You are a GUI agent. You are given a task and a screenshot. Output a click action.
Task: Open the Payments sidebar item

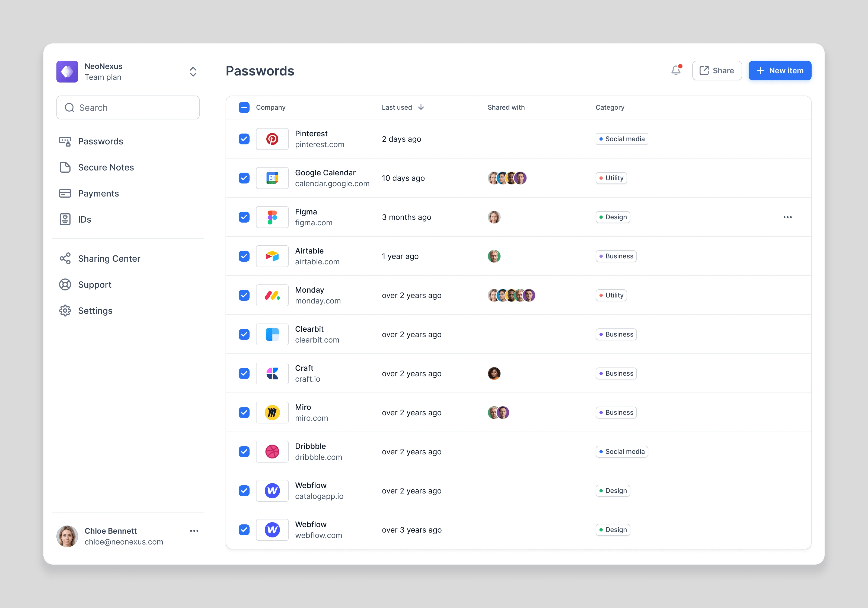pyautogui.click(x=98, y=193)
